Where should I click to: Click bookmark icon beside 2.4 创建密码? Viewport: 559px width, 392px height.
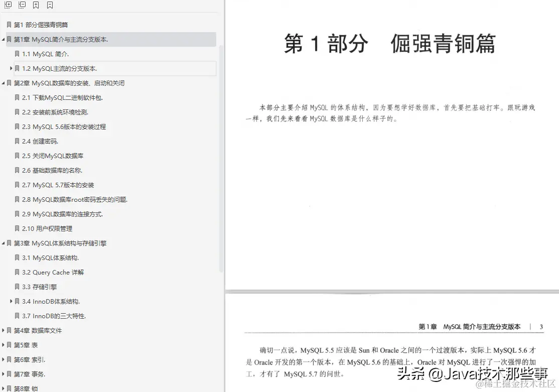coord(17,141)
